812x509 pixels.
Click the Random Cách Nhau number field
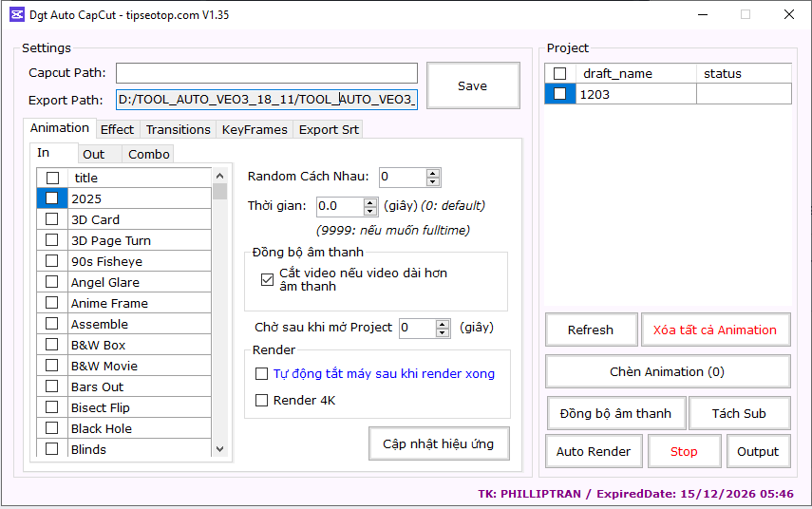404,177
